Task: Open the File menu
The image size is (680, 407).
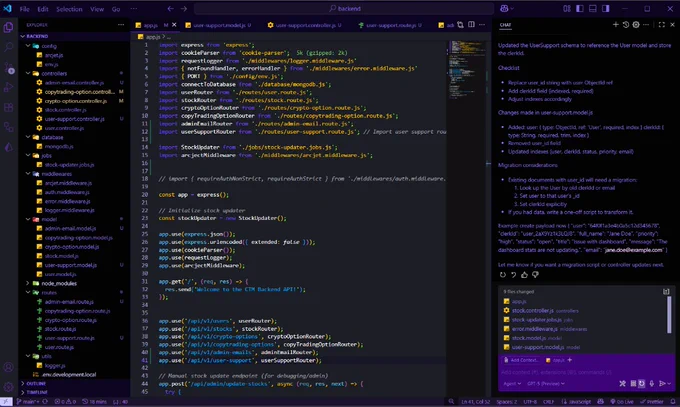Action: [x=25, y=9]
